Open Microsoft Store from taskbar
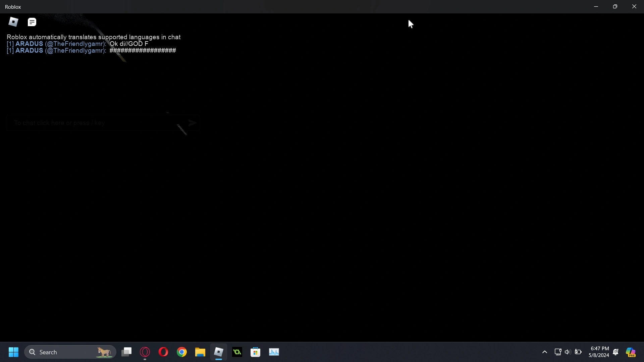Image resolution: width=644 pixels, height=362 pixels. click(256, 352)
